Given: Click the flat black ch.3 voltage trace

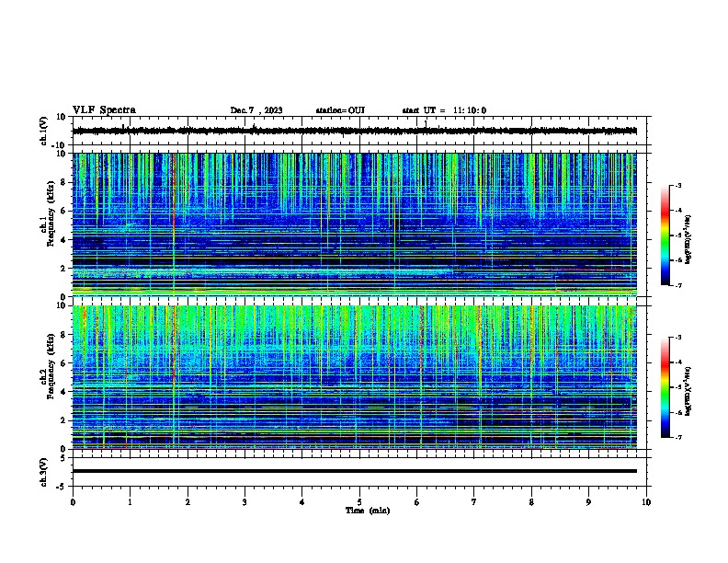Looking at the screenshot, I should pos(354,471).
